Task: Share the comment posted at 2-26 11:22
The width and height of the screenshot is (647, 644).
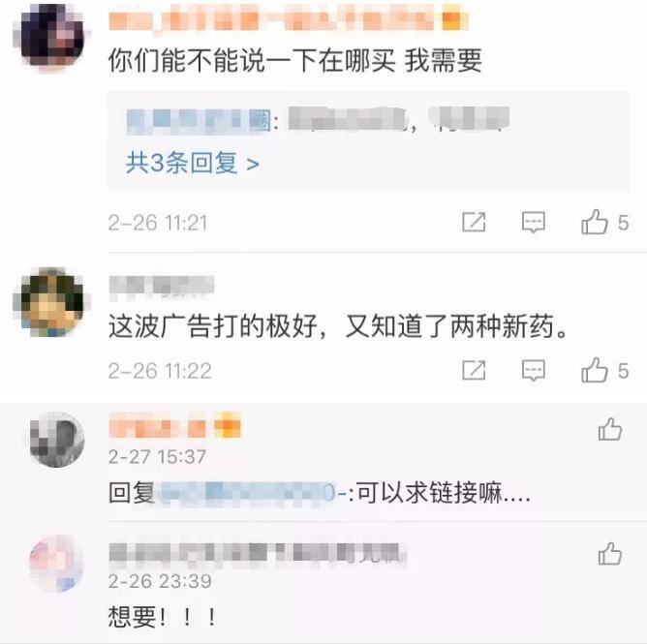Action: coord(474,370)
